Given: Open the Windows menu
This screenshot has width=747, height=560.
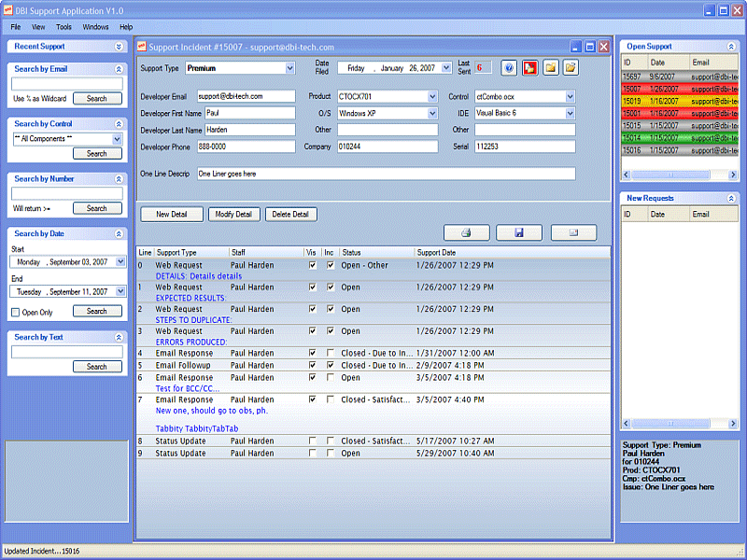Looking at the screenshot, I should click(x=95, y=27).
